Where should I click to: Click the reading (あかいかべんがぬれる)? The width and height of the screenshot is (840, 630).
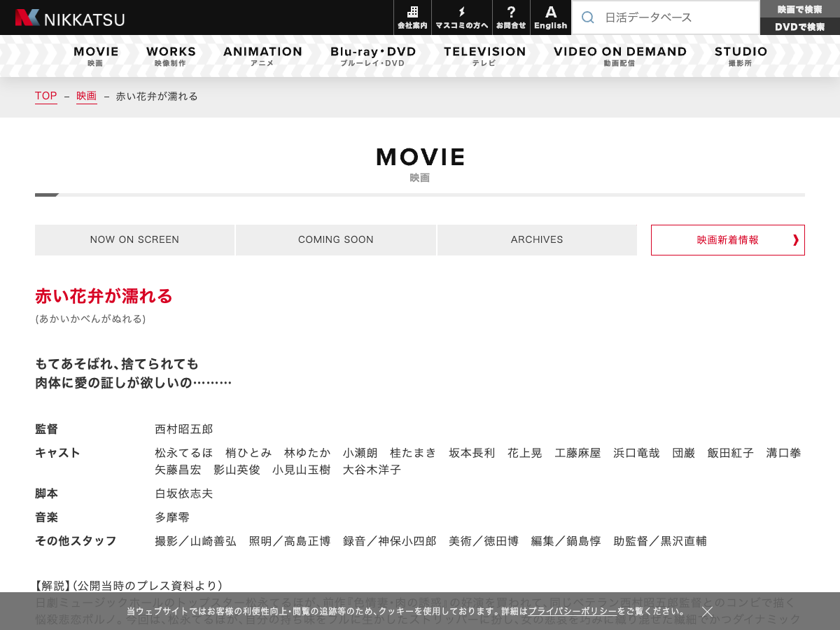click(90, 318)
